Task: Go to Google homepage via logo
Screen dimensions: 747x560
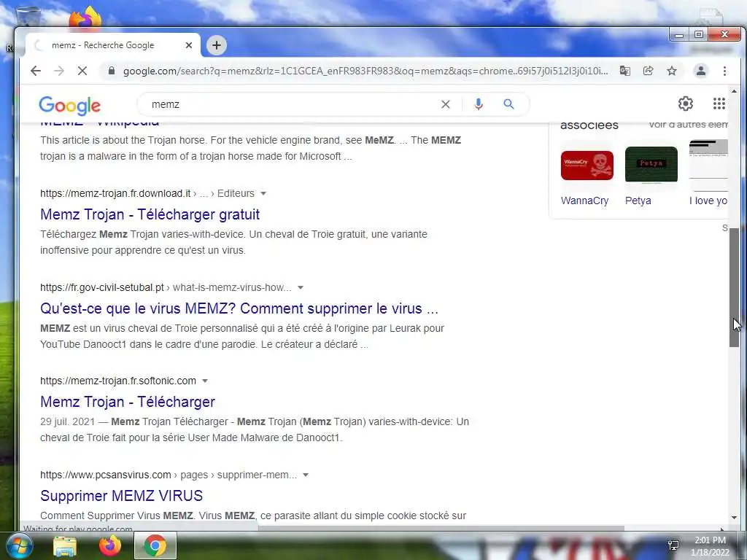Action: point(69,106)
